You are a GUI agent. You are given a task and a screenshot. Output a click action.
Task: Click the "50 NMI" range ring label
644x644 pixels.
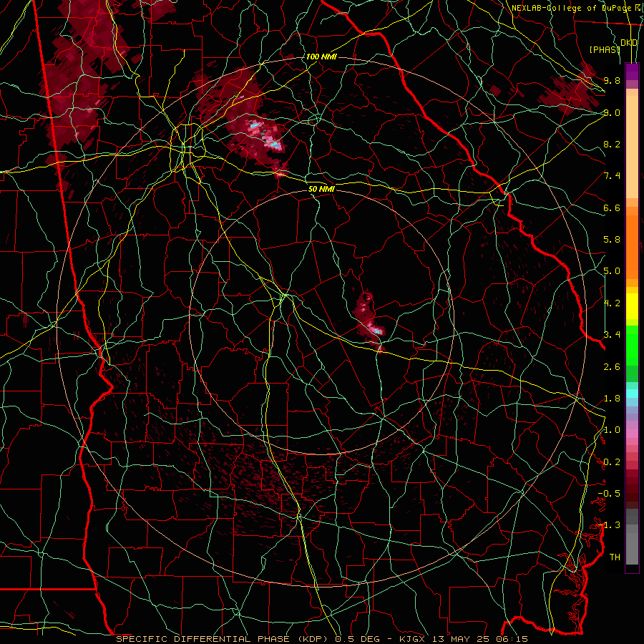[321, 189]
